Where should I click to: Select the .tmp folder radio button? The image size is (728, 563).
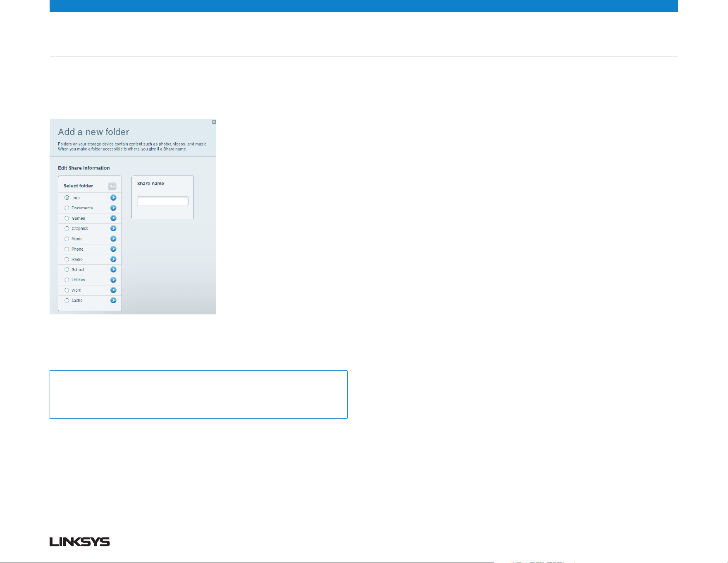pyautogui.click(x=67, y=198)
